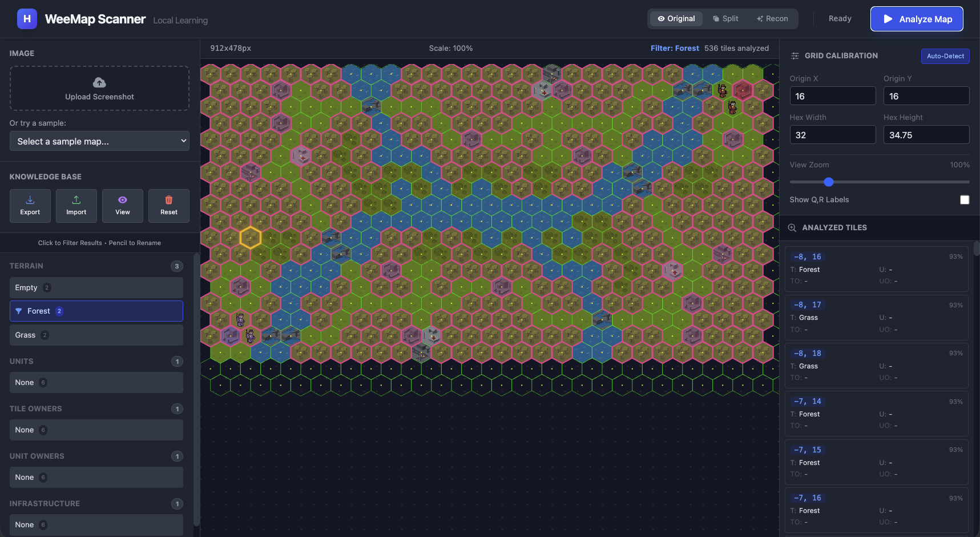Click the Grid Calibration sliders icon
This screenshot has height=537, width=980.
click(795, 56)
